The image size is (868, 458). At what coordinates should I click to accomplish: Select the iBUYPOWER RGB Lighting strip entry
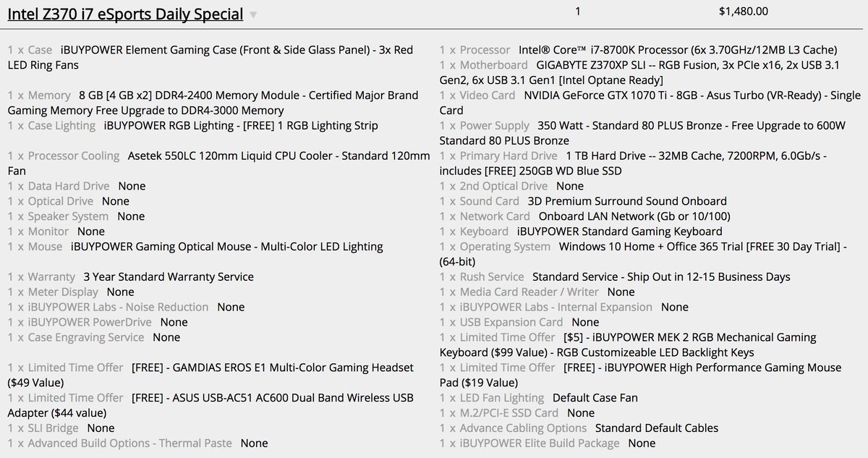(192, 126)
